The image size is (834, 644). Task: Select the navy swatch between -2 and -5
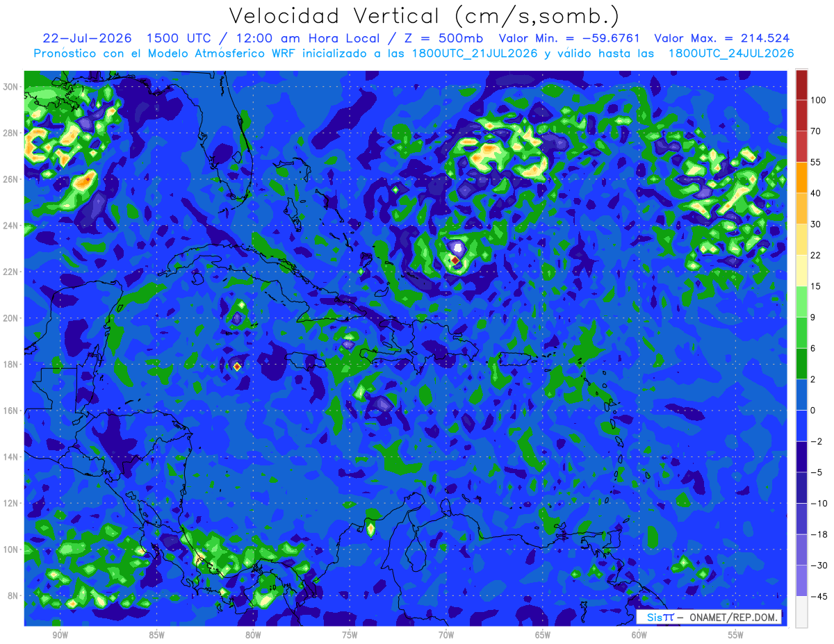[801, 457]
